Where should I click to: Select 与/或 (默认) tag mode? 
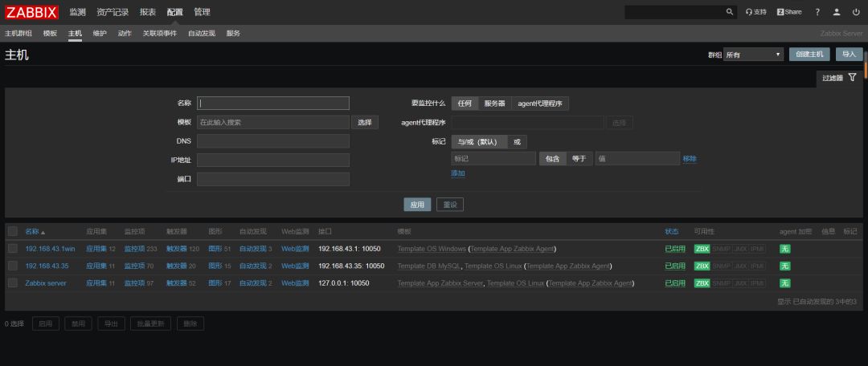[479, 141]
